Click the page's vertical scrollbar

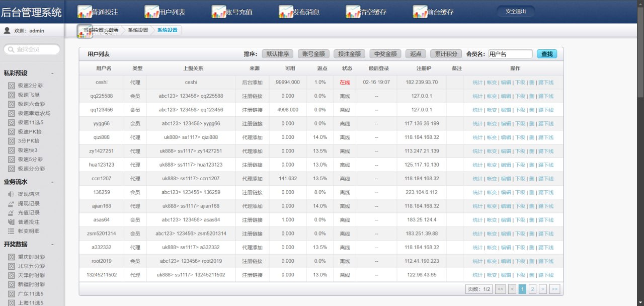click(640, 50)
